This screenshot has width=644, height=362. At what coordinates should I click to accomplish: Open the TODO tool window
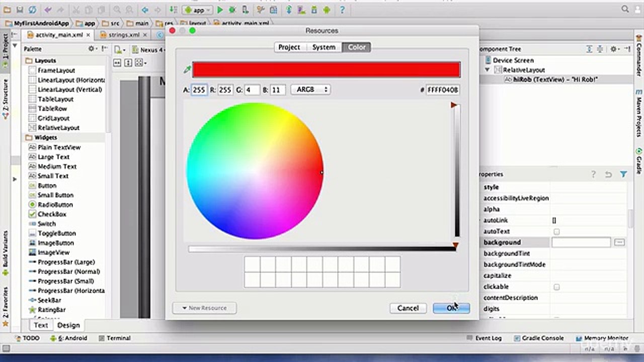pos(27,338)
